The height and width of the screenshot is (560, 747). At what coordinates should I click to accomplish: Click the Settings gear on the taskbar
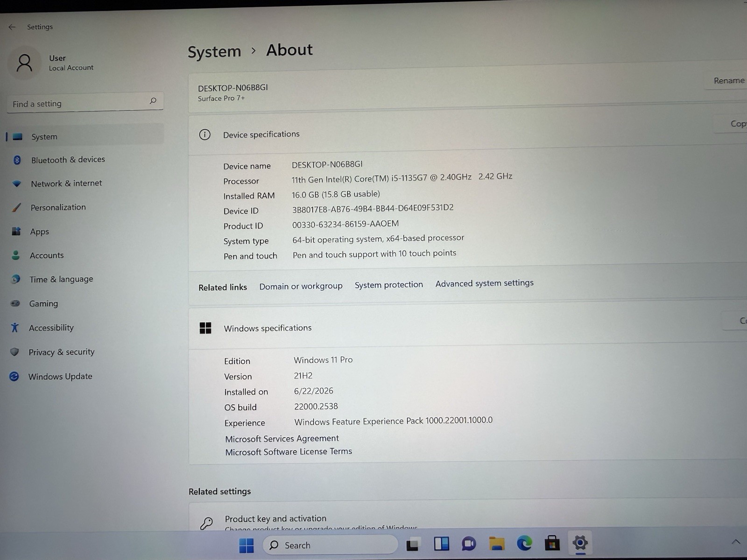click(580, 543)
